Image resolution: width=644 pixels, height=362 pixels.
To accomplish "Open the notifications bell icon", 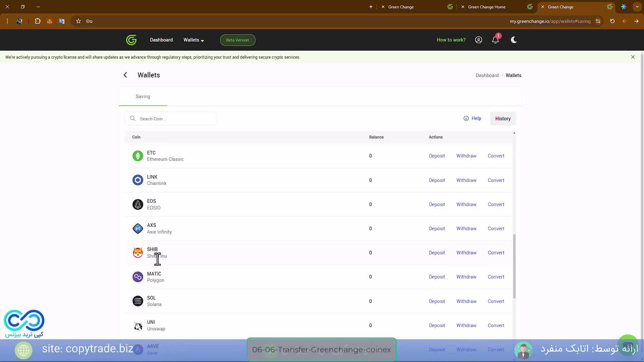I will (x=495, y=40).
